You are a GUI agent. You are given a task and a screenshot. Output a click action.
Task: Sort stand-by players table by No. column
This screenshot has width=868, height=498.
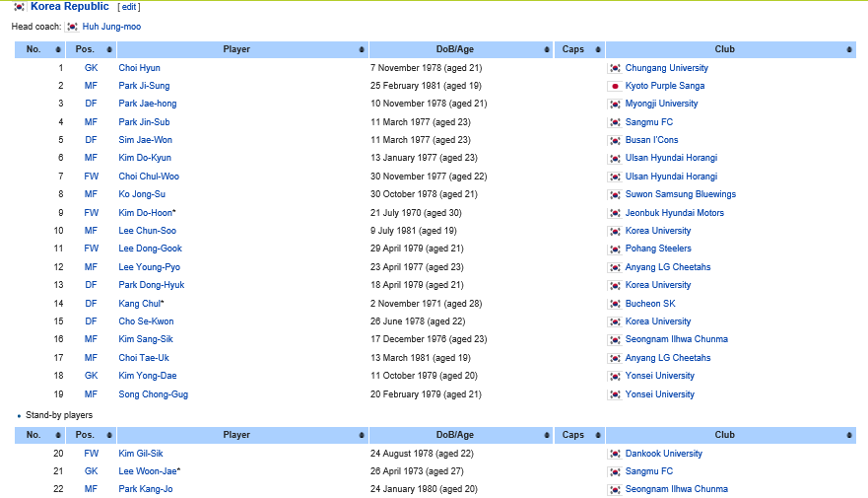click(x=58, y=435)
